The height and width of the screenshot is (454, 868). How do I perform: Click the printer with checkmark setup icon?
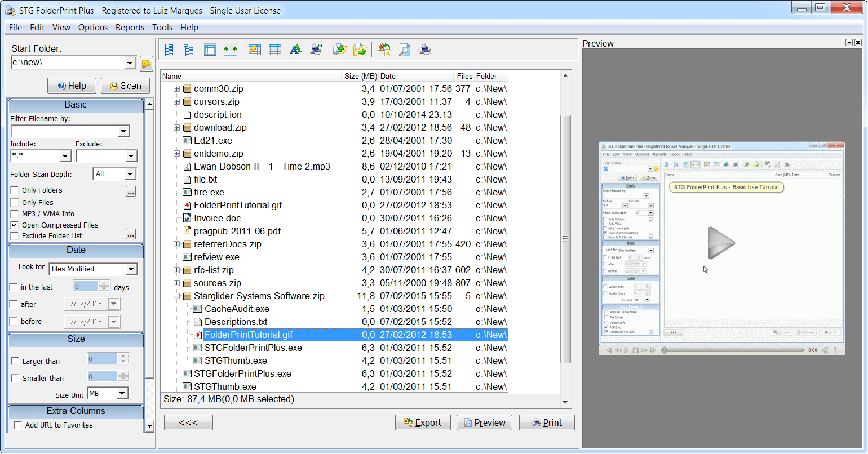click(316, 50)
